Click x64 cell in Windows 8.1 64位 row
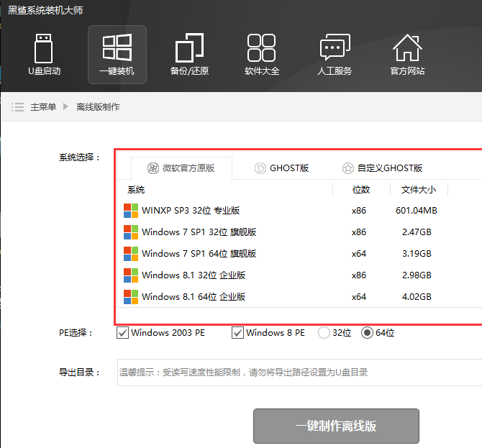 (x=359, y=296)
